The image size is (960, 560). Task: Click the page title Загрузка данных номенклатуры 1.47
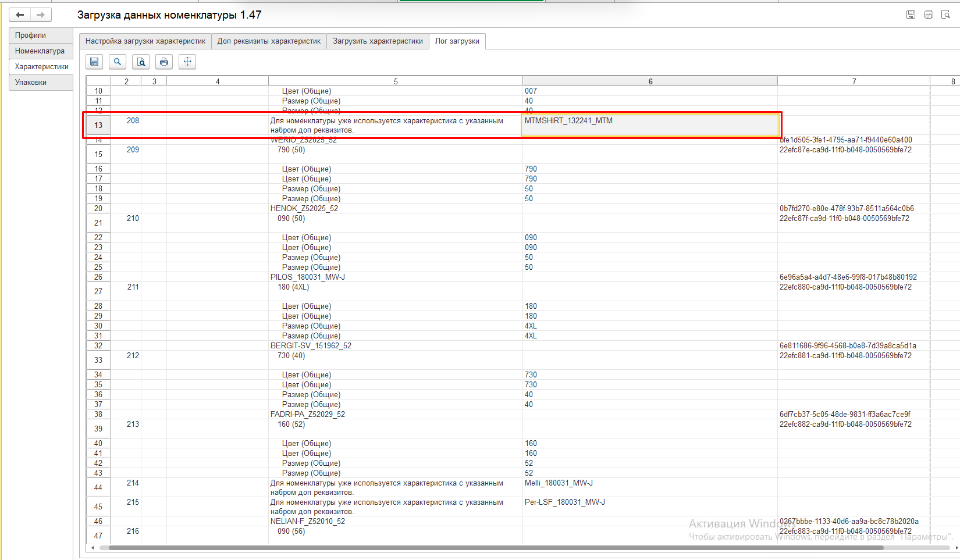pos(169,15)
